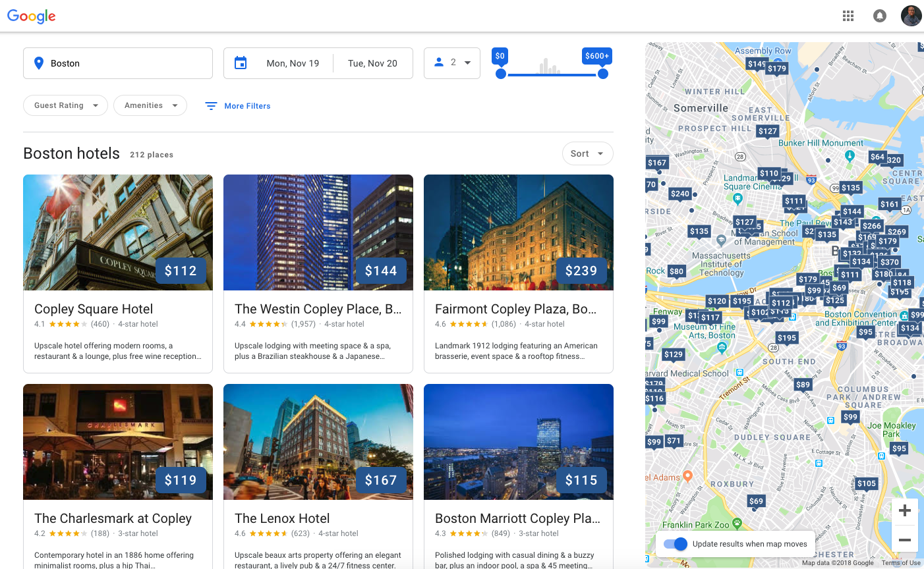Screen dimensions: 924x569
Task: Select the $80 map price marker
Action: (676, 271)
